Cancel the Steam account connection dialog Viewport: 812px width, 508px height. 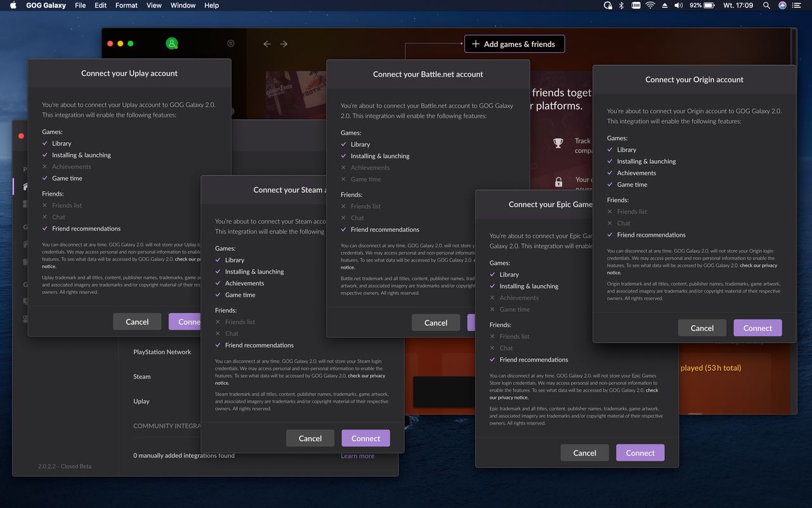tap(310, 438)
